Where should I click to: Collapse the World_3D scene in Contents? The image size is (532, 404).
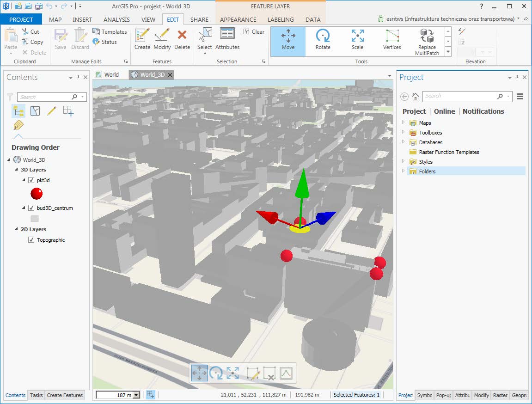click(9, 160)
